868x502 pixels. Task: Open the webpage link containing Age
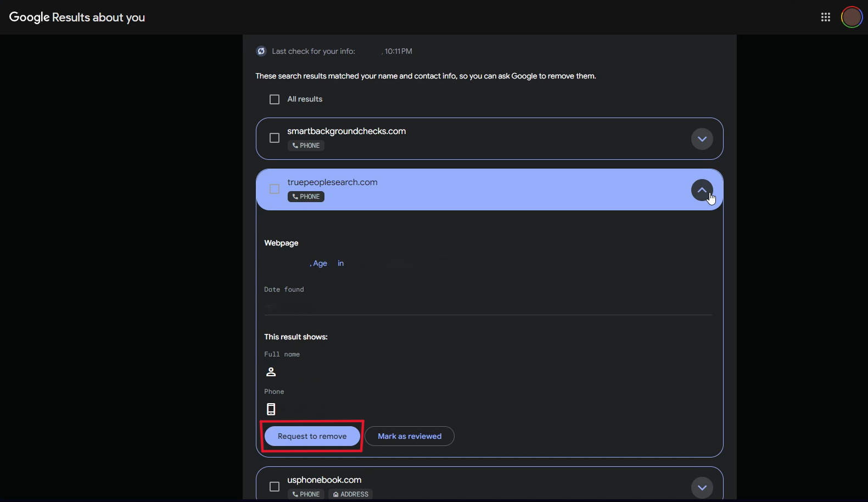point(327,264)
